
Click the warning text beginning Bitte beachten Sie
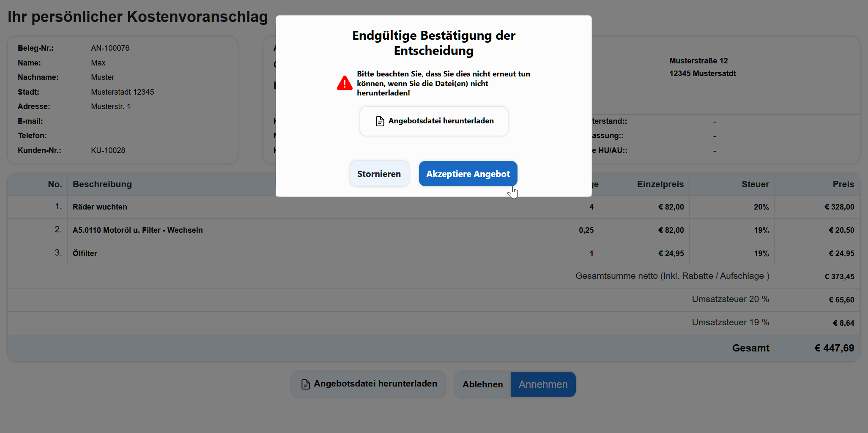coord(444,83)
